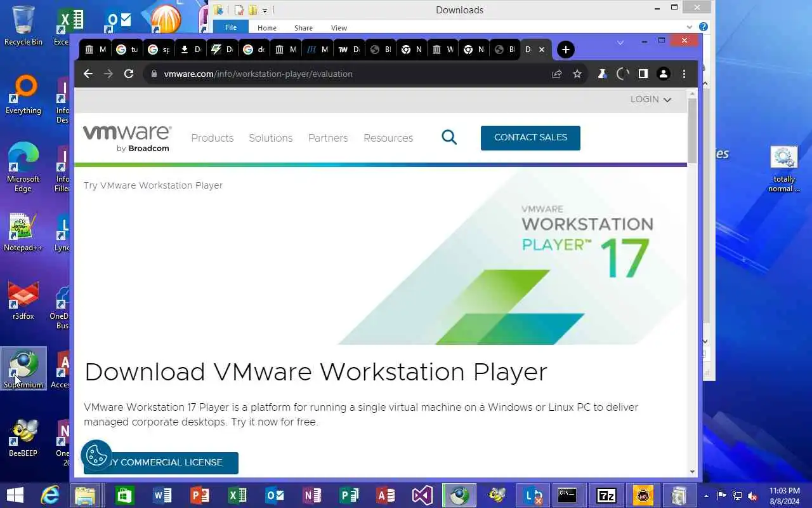Select BeeBEEP desktop shortcut
Viewport: 812px width, 508px height.
[x=23, y=438]
